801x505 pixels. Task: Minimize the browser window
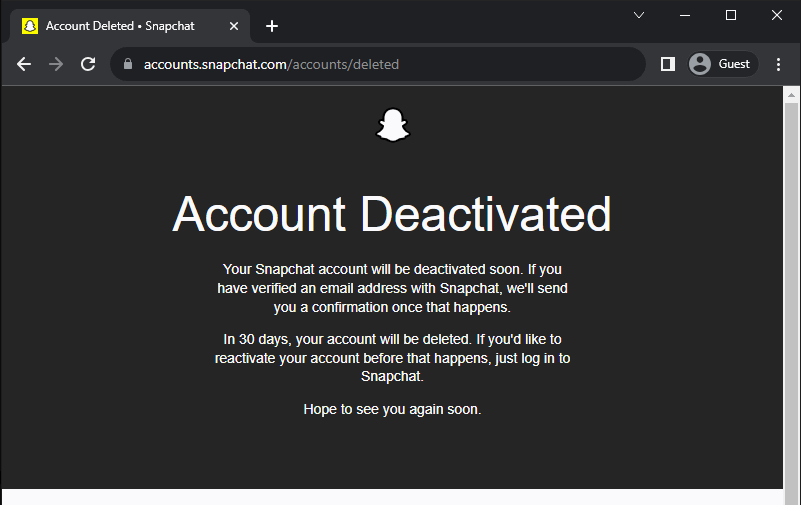[x=685, y=15]
